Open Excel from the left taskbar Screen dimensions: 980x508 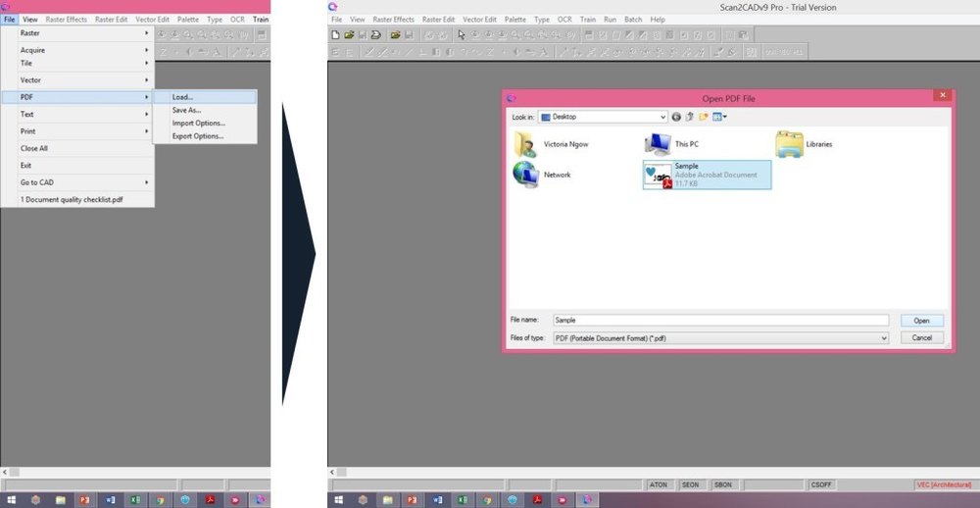(x=135, y=500)
